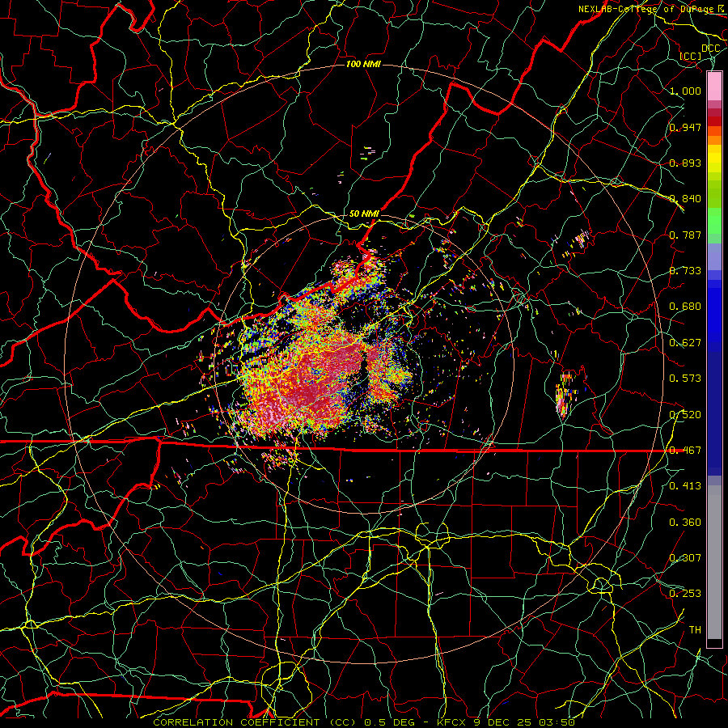
Task: Select the 0.947 scale value
Action: [685, 127]
